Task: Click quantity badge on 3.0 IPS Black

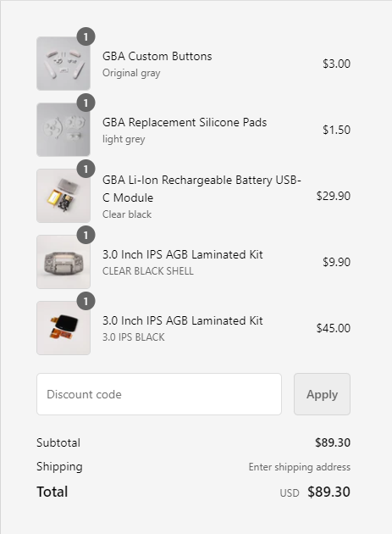Action: click(86, 301)
